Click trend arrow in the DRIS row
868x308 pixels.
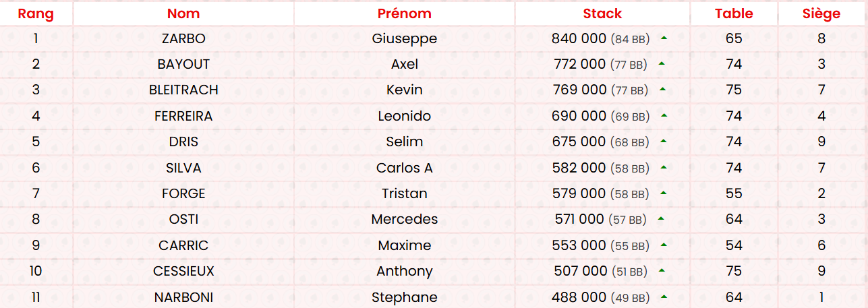tap(664, 142)
